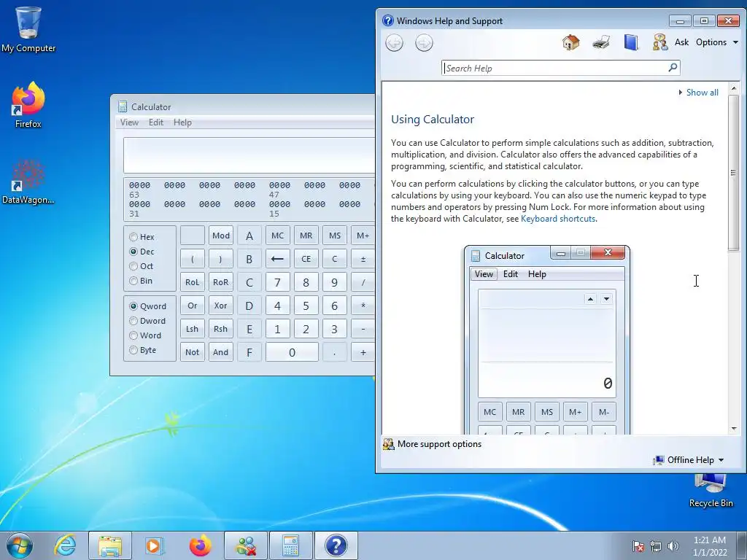Go back in Windows Help and Support

point(394,43)
